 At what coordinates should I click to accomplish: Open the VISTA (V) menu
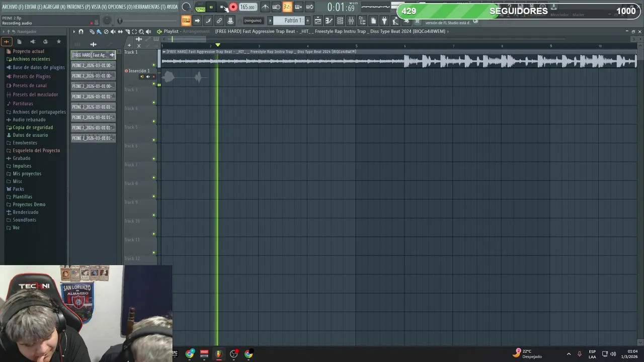[x=99, y=7]
